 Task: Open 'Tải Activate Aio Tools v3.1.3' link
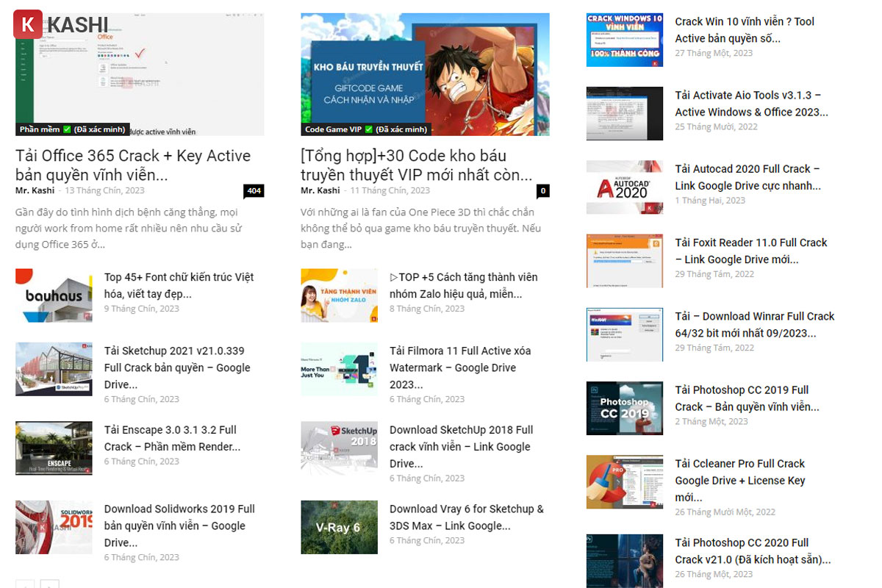[x=752, y=104]
